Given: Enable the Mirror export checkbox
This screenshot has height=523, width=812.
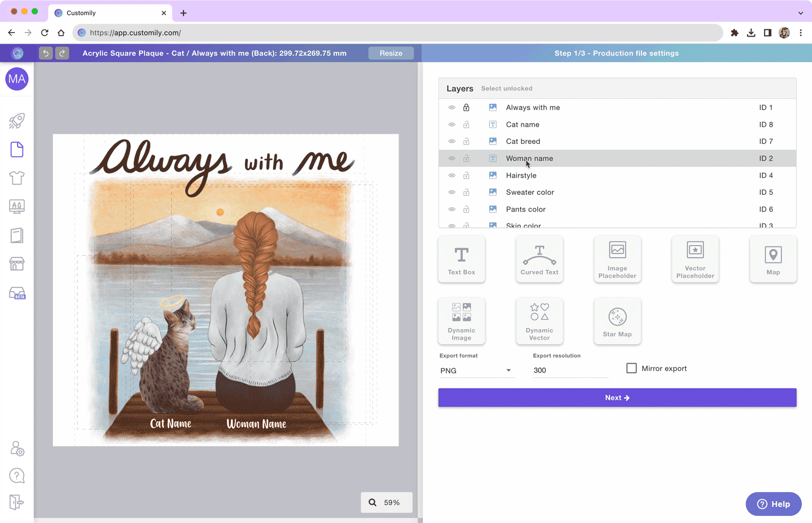Looking at the screenshot, I should (631, 368).
